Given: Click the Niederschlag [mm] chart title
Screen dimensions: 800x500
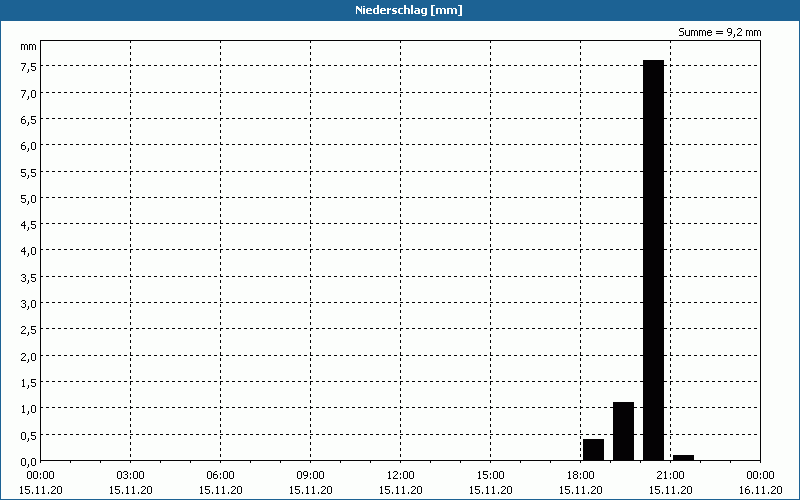Looking at the screenshot, I should click(x=409, y=10).
